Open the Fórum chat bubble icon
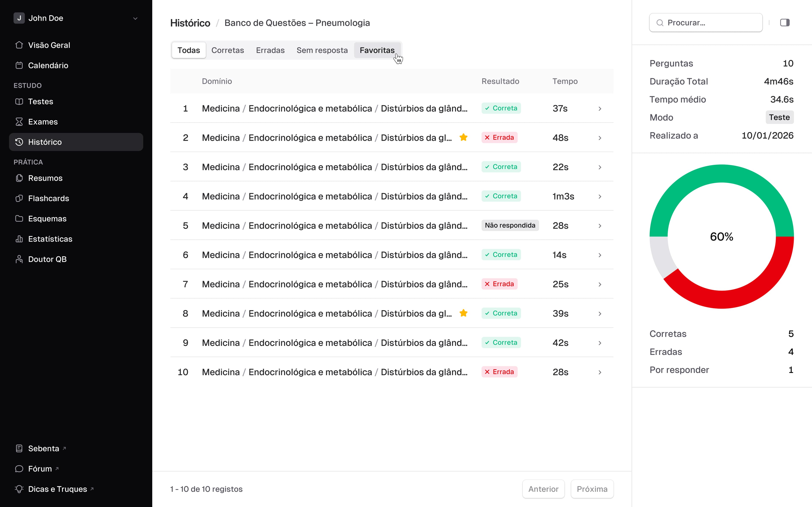This screenshot has height=507, width=812. tap(19, 469)
